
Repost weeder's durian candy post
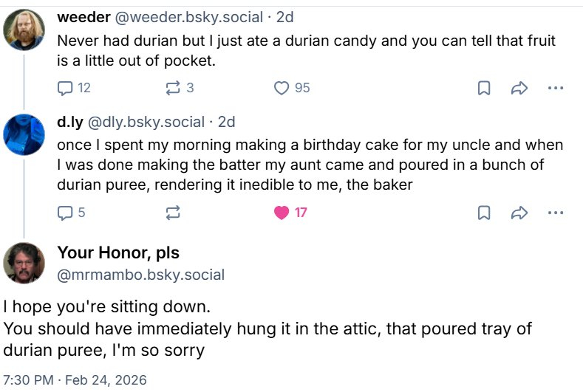click(173, 88)
